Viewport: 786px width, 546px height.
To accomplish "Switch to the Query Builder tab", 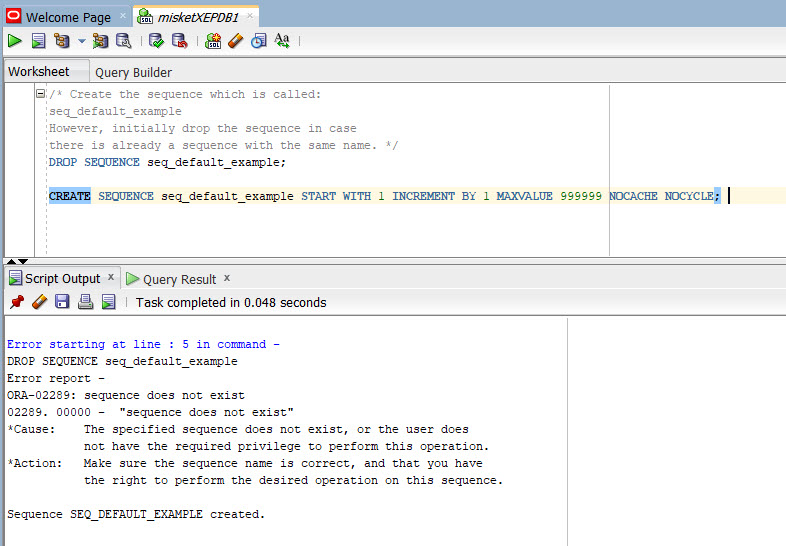I will point(133,73).
